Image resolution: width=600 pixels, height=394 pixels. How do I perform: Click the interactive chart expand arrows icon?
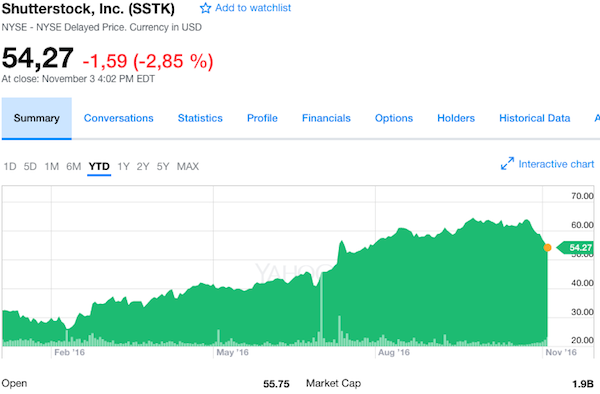pos(507,163)
